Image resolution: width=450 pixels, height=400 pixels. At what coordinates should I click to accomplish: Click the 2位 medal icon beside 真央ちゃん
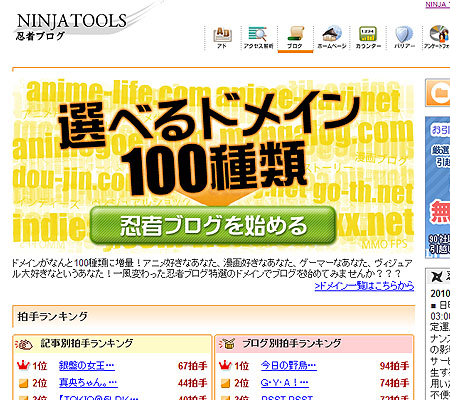point(24,383)
